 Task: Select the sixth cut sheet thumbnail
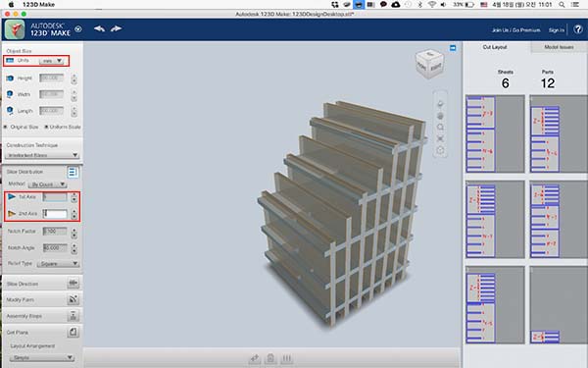(x=559, y=305)
